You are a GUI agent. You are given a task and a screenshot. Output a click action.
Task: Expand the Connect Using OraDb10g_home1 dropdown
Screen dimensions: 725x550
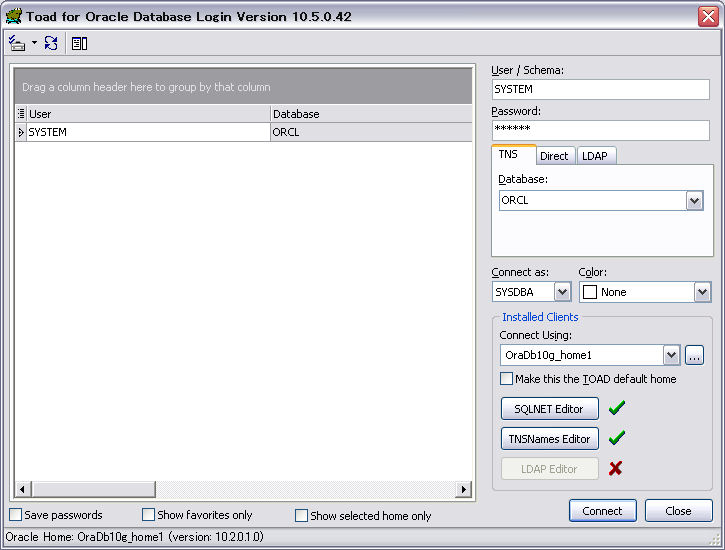[671, 355]
